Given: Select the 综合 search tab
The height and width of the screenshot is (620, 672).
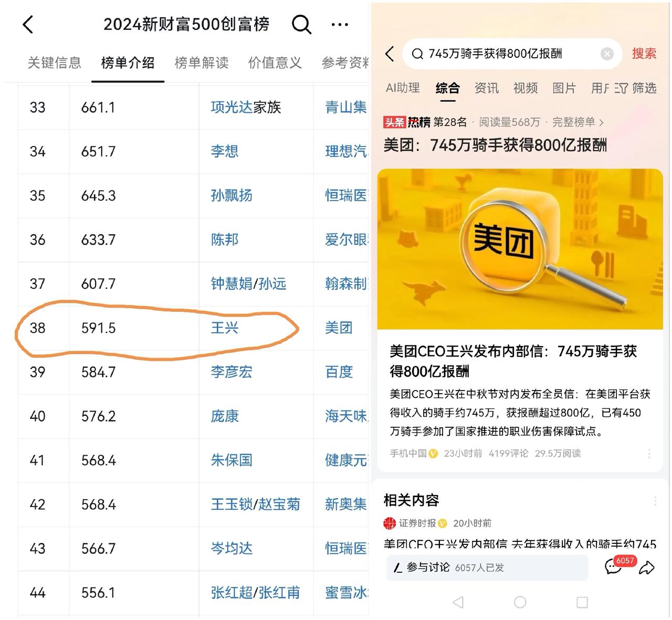Looking at the screenshot, I should coord(447,88).
